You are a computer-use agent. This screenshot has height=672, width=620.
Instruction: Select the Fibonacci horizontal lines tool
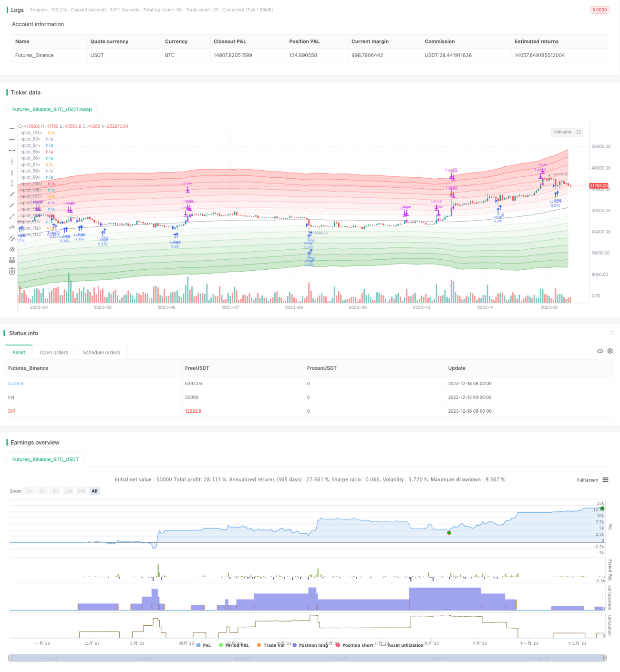pos(12,260)
